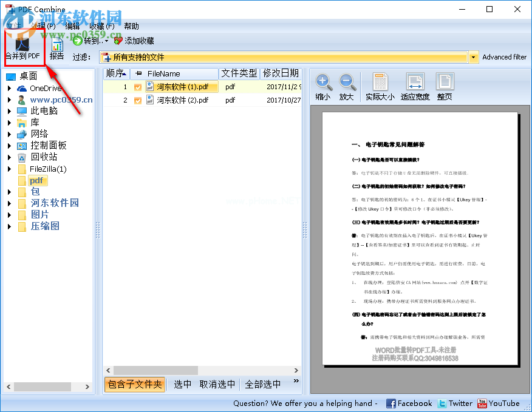Toggle the 包含子文件夹 (include subfolders) option
532x412 pixels.
click(134, 384)
